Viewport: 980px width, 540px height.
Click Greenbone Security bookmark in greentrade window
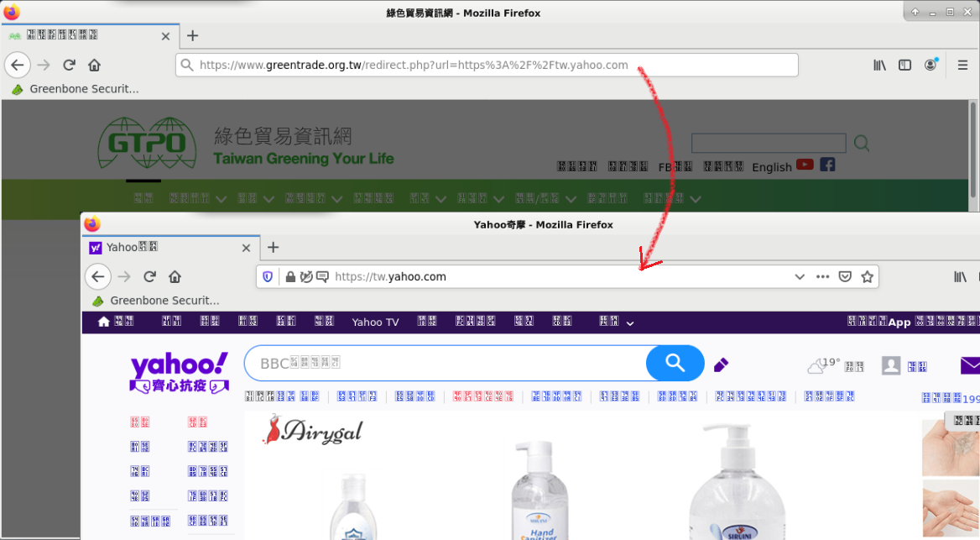click(x=75, y=89)
